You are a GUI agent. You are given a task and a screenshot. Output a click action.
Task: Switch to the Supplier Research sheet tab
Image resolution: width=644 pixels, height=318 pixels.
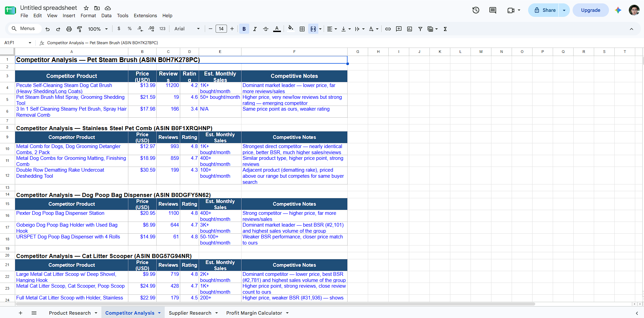pyautogui.click(x=190, y=313)
